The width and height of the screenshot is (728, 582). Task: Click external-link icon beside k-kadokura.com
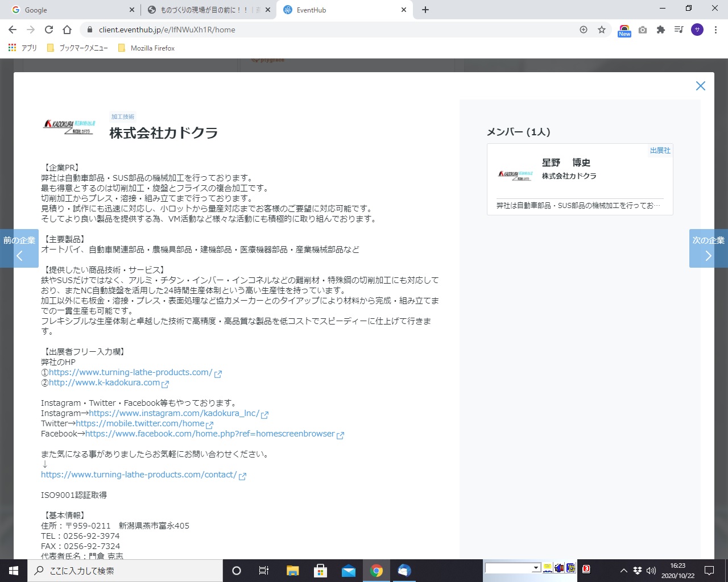pyautogui.click(x=166, y=384)
